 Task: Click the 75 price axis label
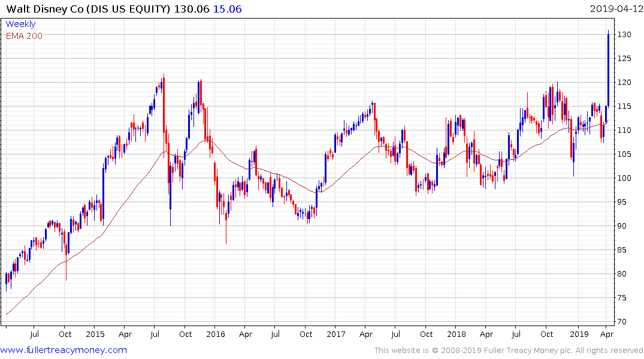pyautogui.click(x=622, y=298)
